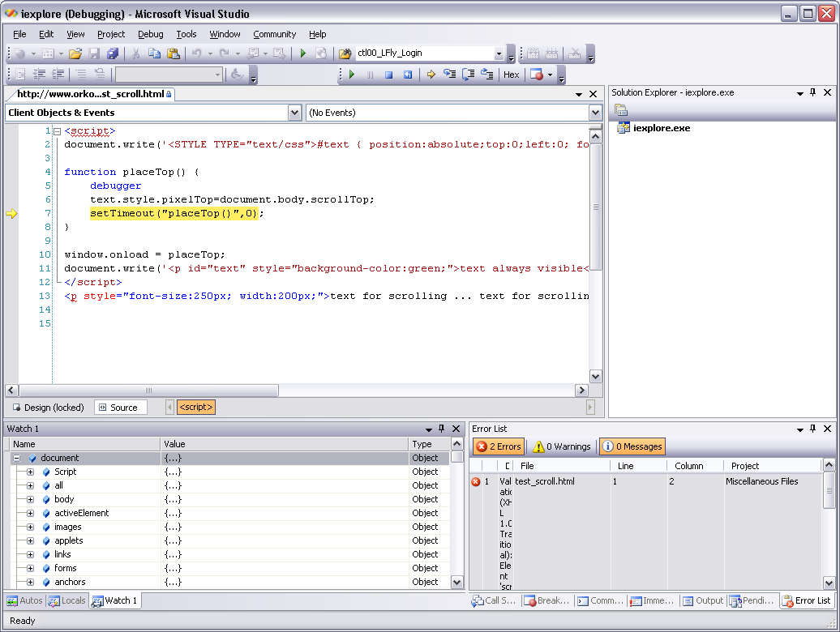
Task: Click the Show Next Statement yellow arrow icon
Action: tap(431, 75)
